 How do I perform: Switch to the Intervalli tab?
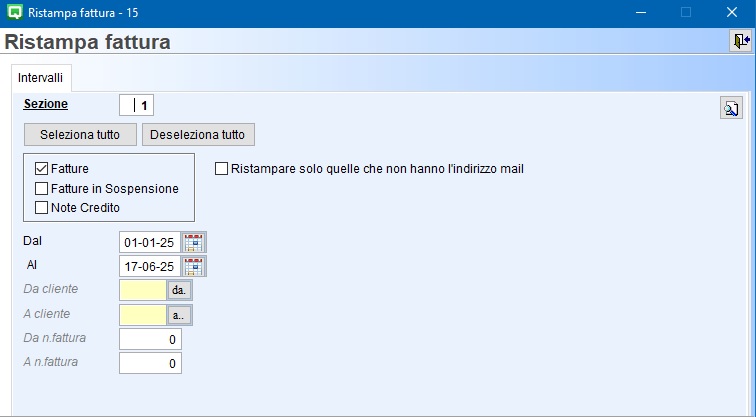[x=40, y=78]
